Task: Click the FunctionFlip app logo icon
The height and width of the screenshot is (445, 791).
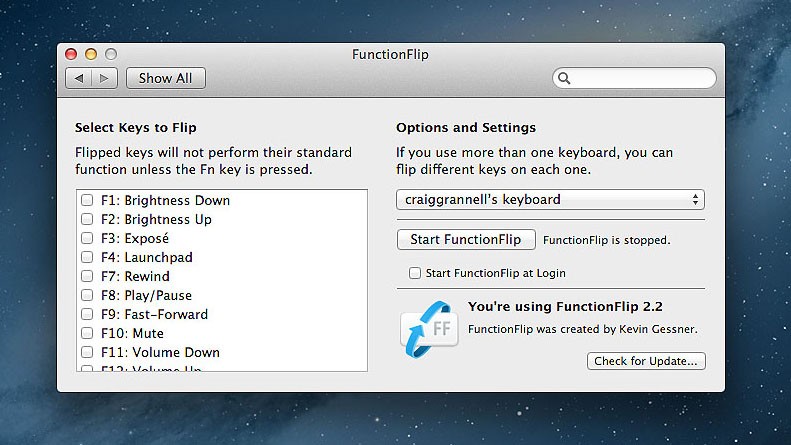Action: [x=428, y=328]
